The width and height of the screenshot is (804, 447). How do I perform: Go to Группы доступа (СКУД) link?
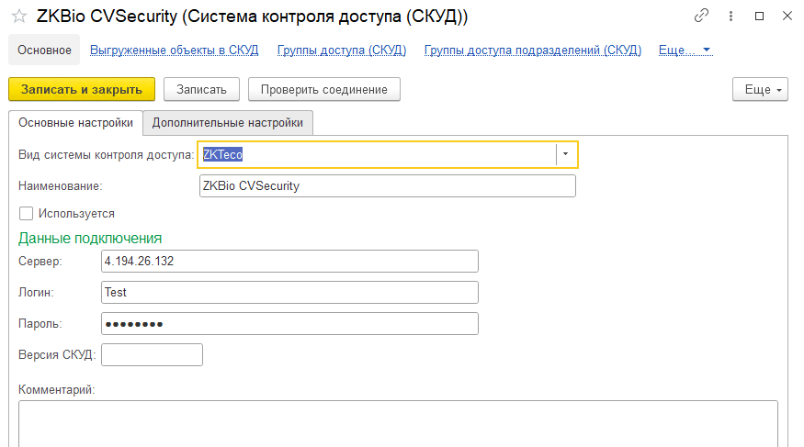(x=341, y=50)
